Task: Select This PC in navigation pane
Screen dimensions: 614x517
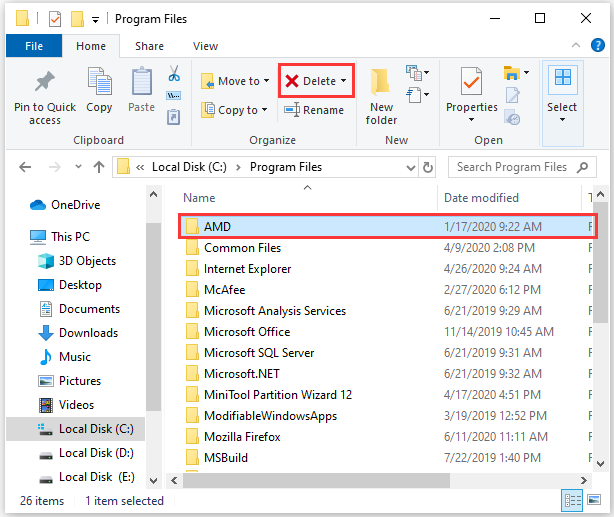Action: point(60,237)
